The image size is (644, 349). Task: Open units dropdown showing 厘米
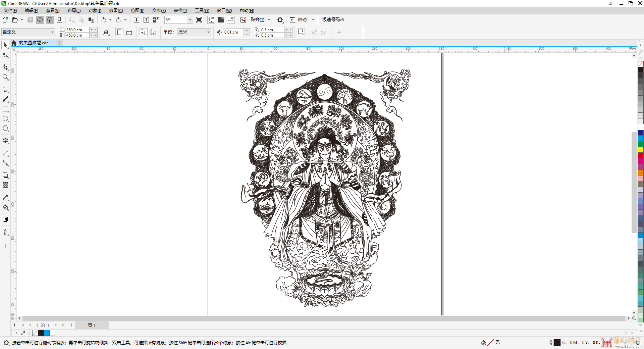tap(194, 32)
